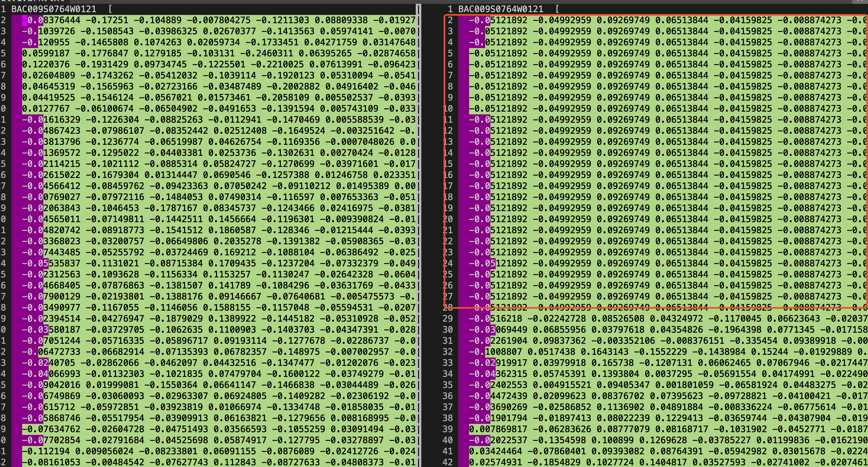
Task: Click the bright magenta cursor block in left pane
Action: pos(25,20)
